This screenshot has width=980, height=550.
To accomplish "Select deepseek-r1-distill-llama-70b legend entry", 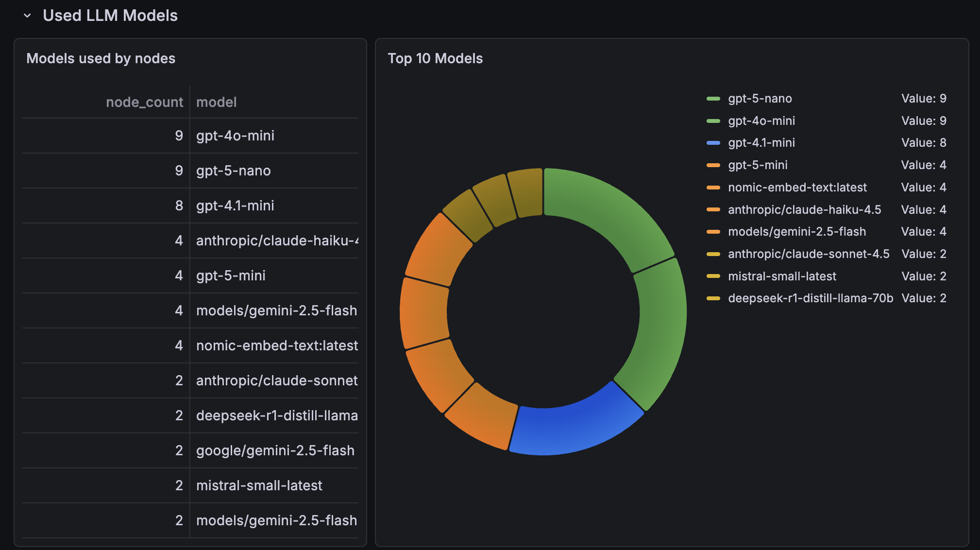I will pos(810,298).
